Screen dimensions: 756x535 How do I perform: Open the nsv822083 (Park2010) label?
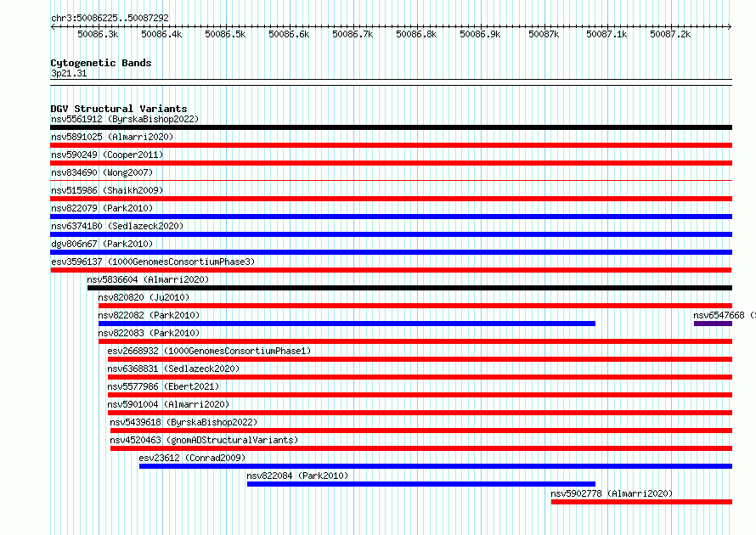click(x=149, y=333)
